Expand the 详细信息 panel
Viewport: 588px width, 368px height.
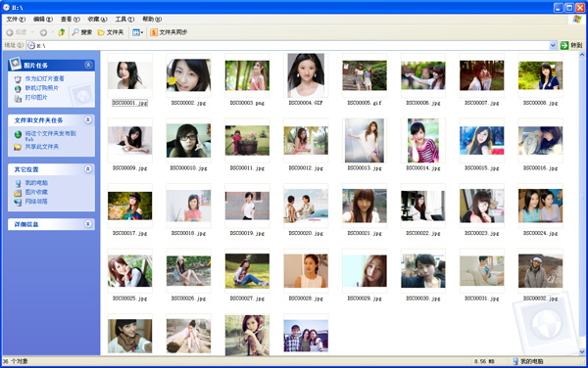point(88,224)
